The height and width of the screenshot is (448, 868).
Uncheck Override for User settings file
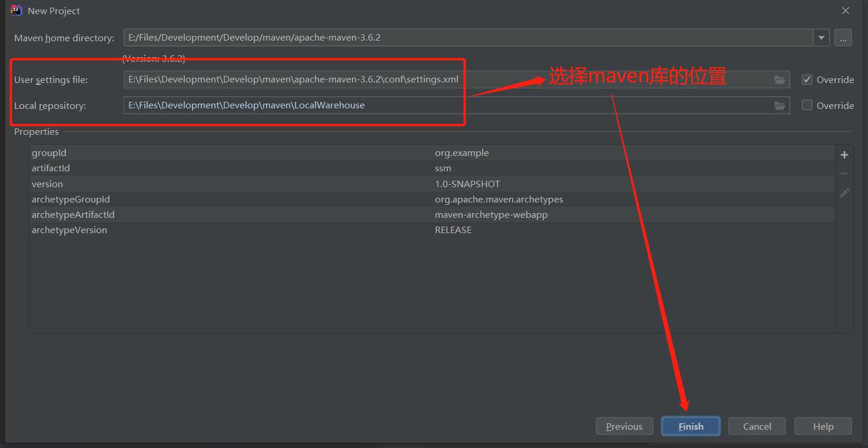point(807,79)
